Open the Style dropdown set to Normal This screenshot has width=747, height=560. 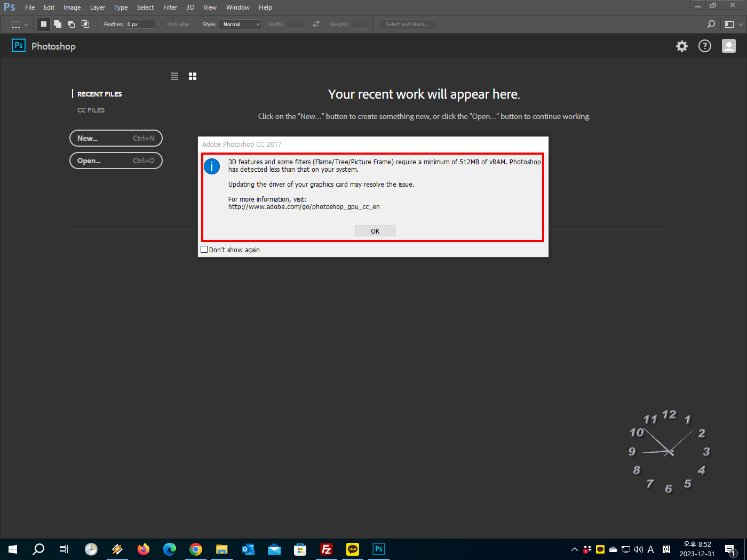tap(241, 24)
